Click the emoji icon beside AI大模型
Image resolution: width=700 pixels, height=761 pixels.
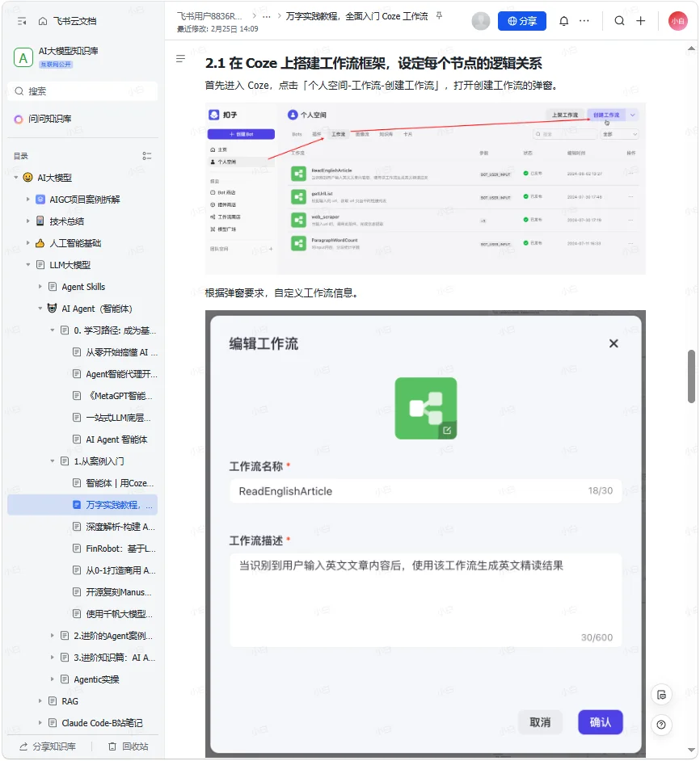coord(27,178)
